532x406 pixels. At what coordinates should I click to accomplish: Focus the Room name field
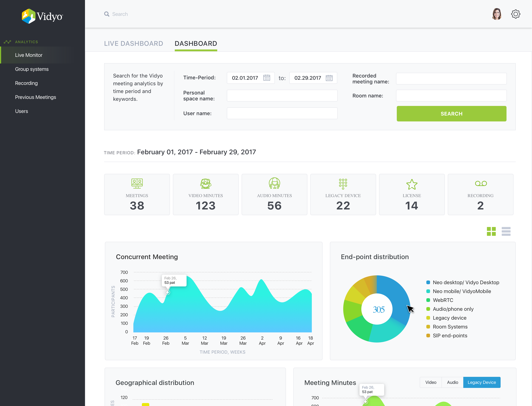(x=451, y=96)
